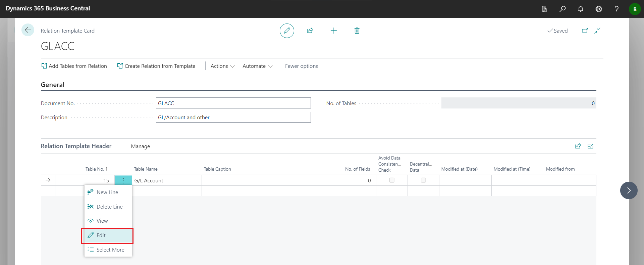Image resolution: width=644 pixels, height=265 pixels.
Task: Go to the next record with the right chevron
Action: [629, 190]
